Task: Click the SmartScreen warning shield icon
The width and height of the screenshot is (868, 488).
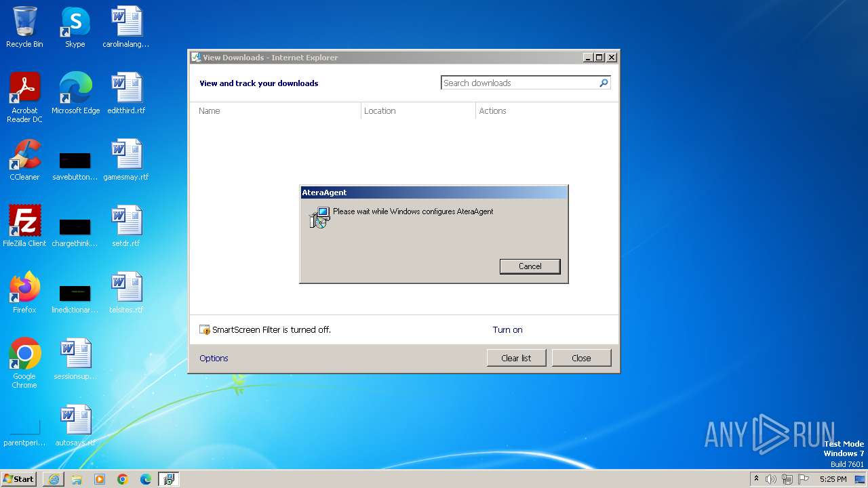Action: pos(205,330)
